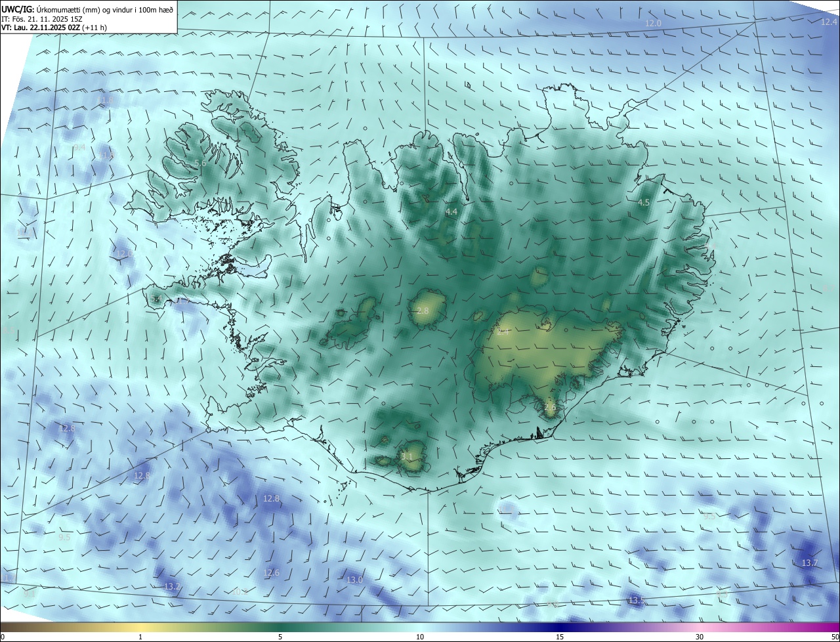Click the 13.0 value label

pyautogui.click(x=354, y=580)
